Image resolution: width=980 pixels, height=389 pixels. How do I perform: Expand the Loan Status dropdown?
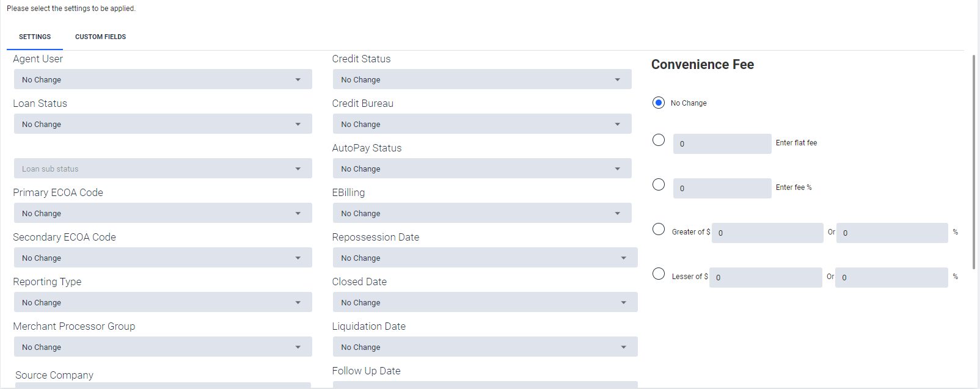163,124
